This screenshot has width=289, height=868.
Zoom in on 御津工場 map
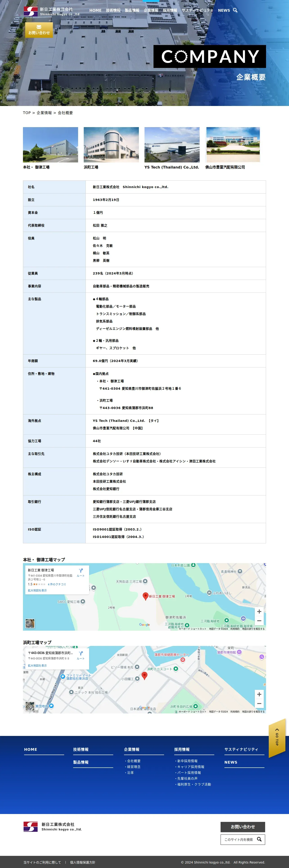point(259,612)
